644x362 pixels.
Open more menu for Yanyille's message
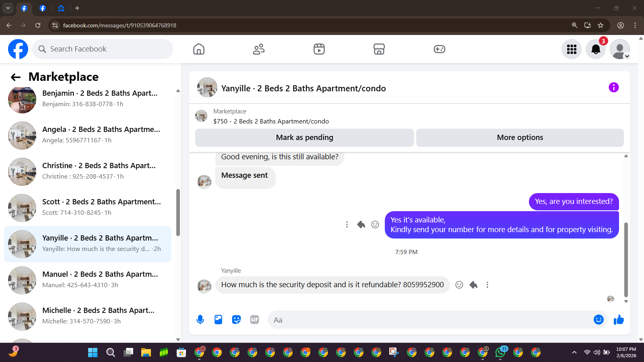pyautogui.click(x=487, y=285)
